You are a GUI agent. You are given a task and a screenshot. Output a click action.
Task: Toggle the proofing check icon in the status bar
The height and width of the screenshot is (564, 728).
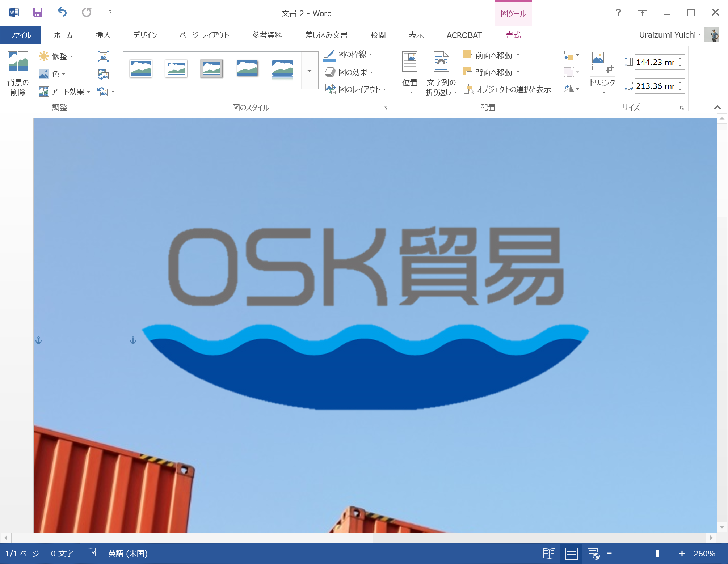point(91,553)
